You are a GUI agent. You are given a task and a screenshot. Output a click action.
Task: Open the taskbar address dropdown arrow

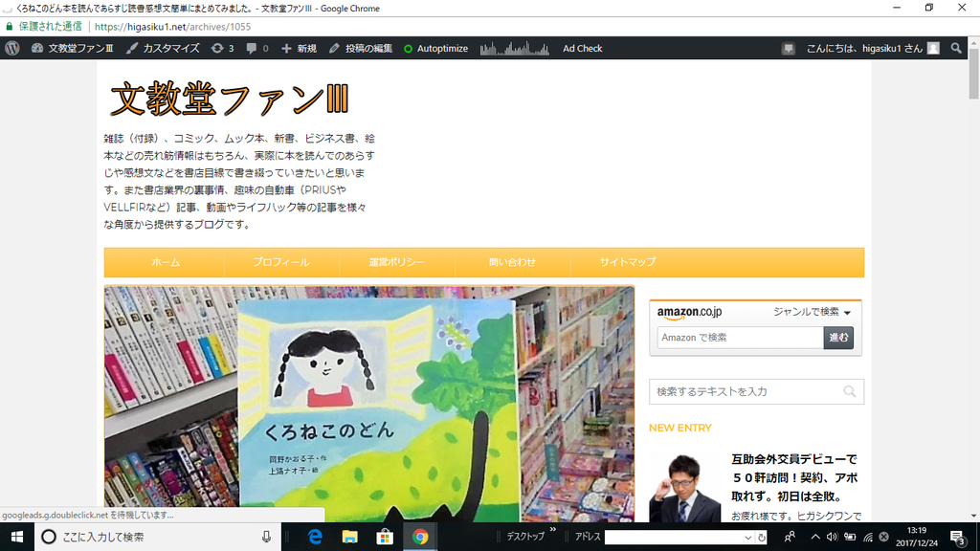748,538
